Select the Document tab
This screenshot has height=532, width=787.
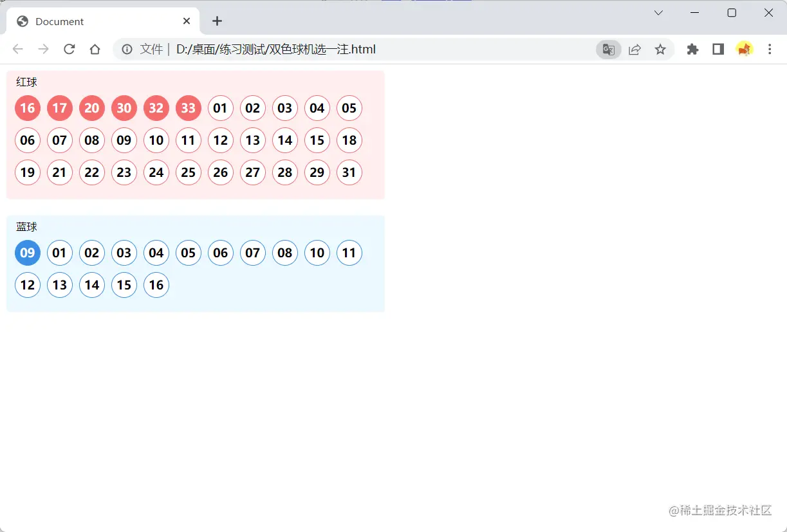(x=103, y=21)
